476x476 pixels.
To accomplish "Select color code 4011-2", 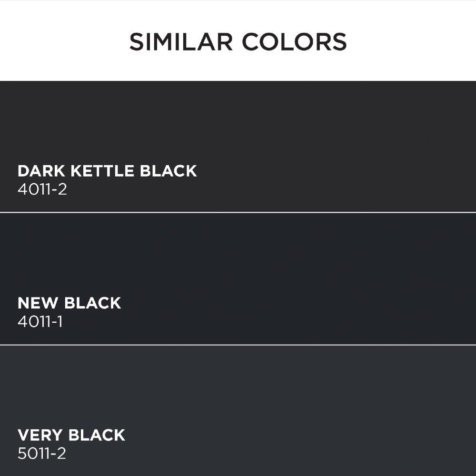I will (42, 189).
